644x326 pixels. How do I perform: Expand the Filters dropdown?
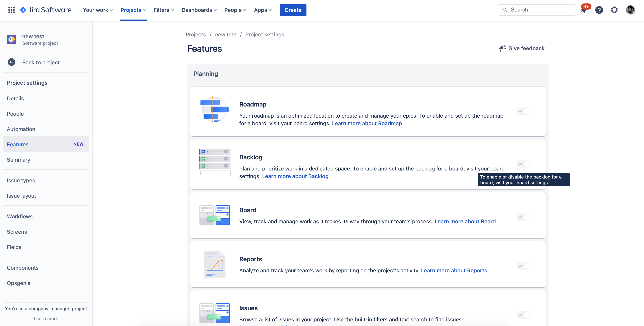tap(164, 10)
